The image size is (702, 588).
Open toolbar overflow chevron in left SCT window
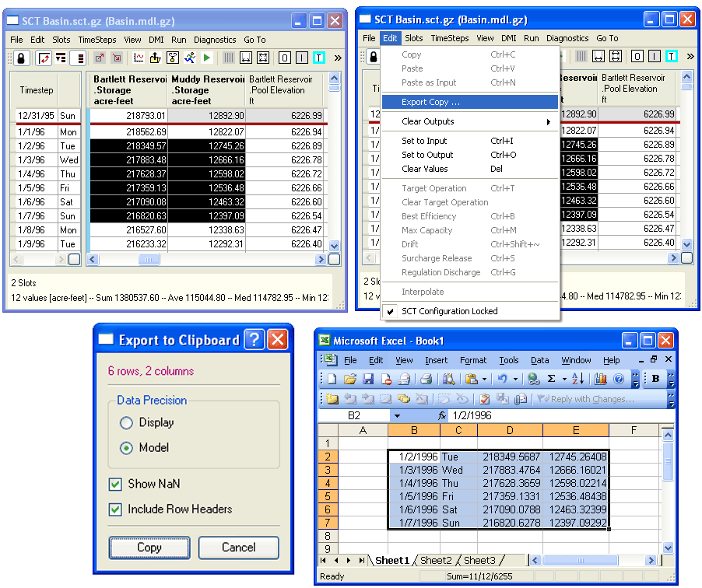338,58
